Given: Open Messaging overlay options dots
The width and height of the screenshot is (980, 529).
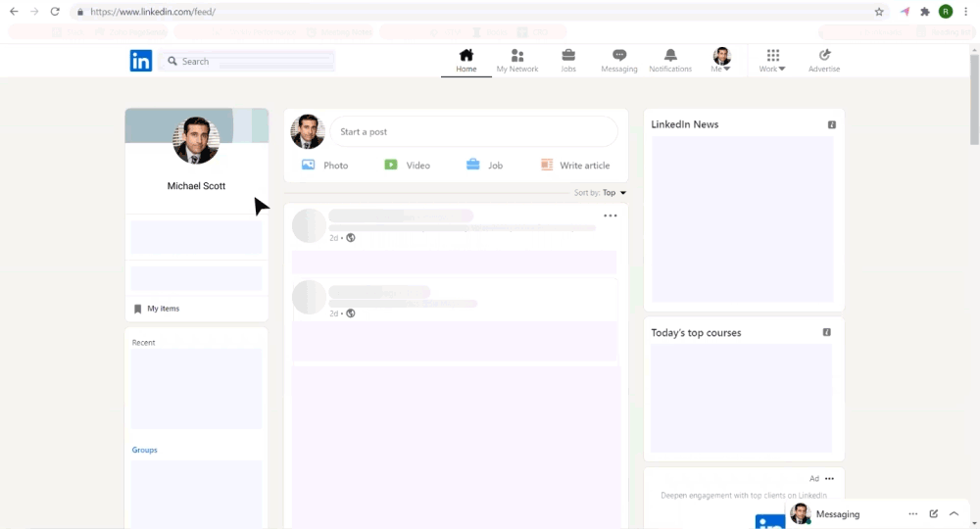Looking at the screenshot, I should [x=913, y=514].
